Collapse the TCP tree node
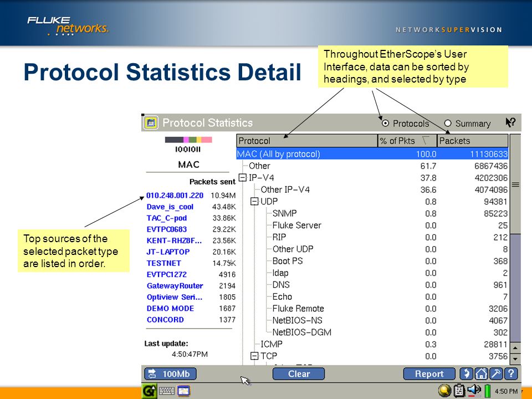Viewport: 532px width, 399px height. (x=254, y=356)
